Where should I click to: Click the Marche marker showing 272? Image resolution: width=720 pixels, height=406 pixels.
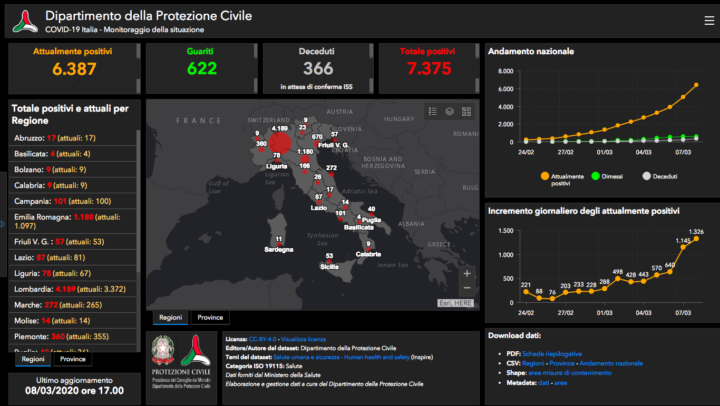click(331, 174)
